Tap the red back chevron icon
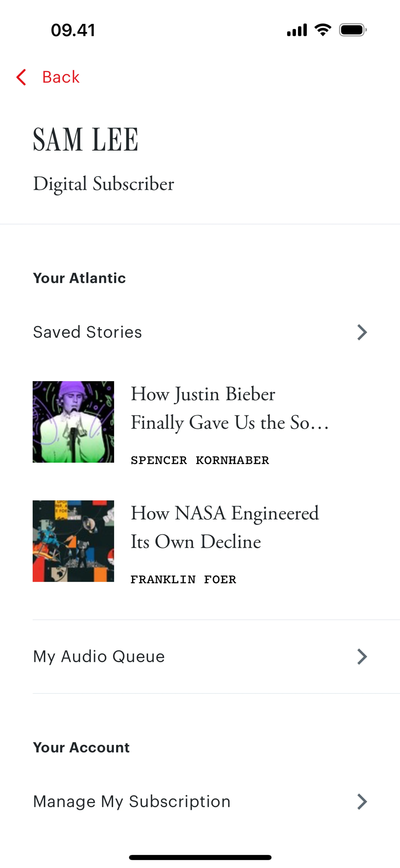 point(21,77)
